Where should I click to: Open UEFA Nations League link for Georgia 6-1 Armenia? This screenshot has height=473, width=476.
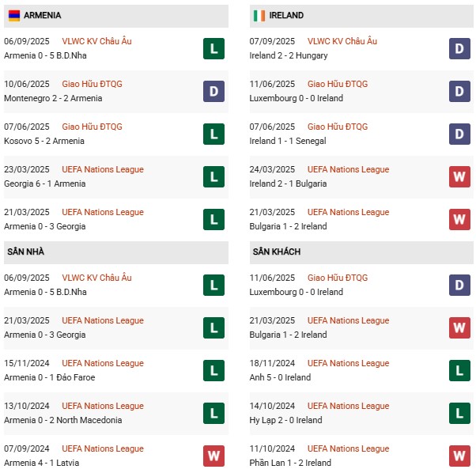(x=103, y=169)
